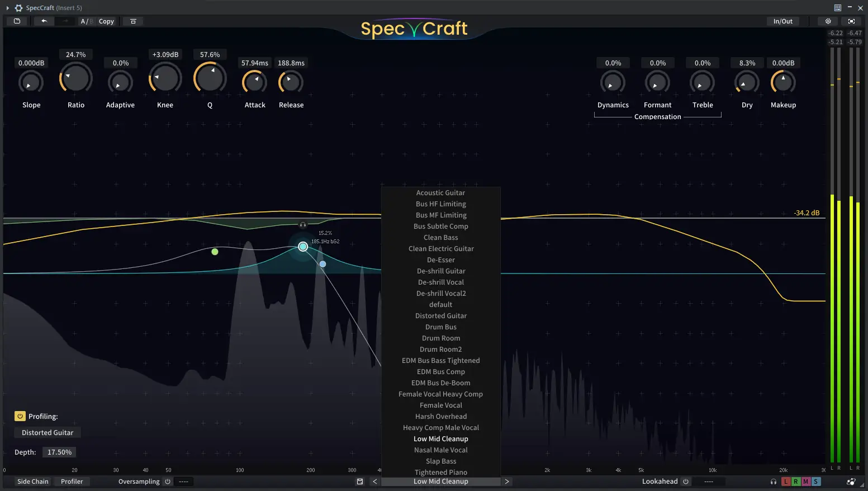This screenshot has width=868, height=491.
Task: Click the In/Out button
Action: 783,21
